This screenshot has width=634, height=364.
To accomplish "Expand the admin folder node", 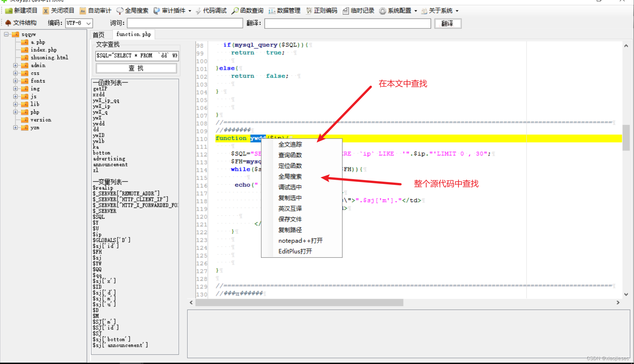I will coord(16,65).
